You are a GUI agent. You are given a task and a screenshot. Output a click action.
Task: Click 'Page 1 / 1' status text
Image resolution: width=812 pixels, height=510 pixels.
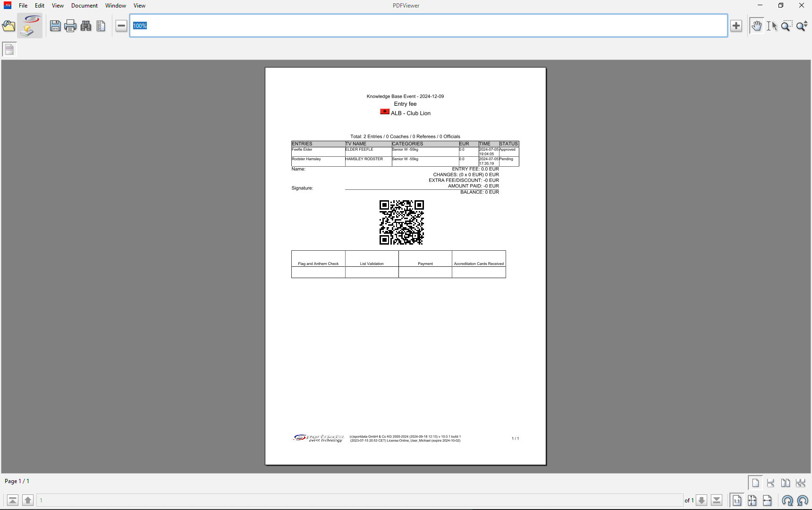(x=17, y=481)
